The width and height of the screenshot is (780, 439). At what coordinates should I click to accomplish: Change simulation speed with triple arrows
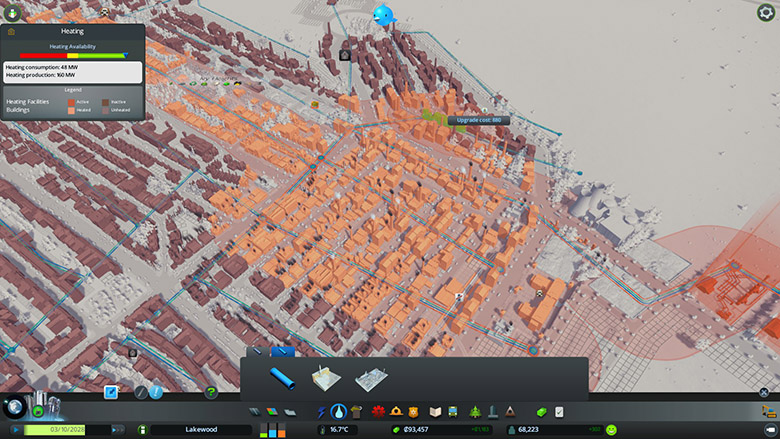click(118, 430)
